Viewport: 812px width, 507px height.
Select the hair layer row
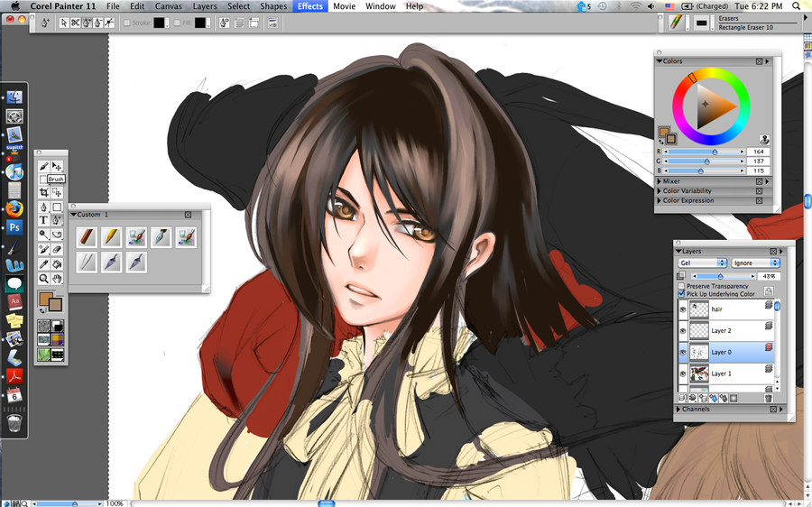[x=726, y=309]
